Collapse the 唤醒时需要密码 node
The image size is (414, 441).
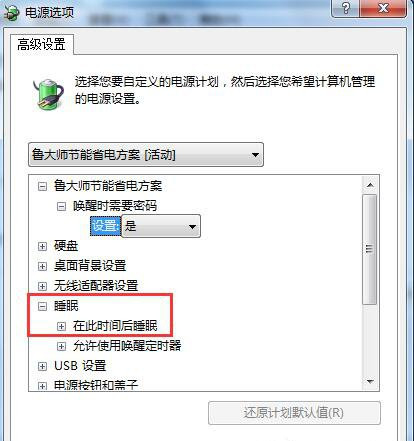61,207
